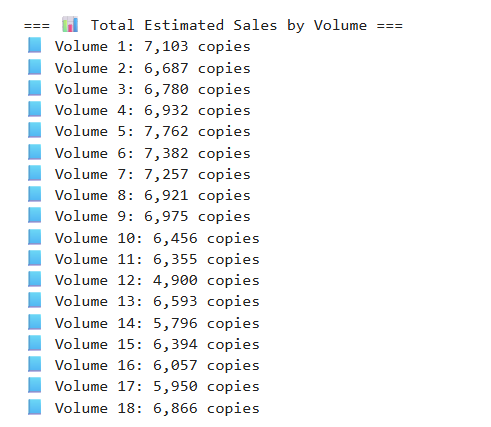Click the blue book icon beside Volume 3

coord(35,88)
